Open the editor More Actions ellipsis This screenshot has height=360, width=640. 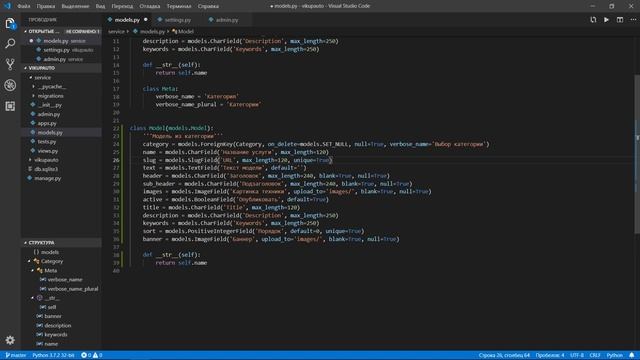(x=633, y=20)
